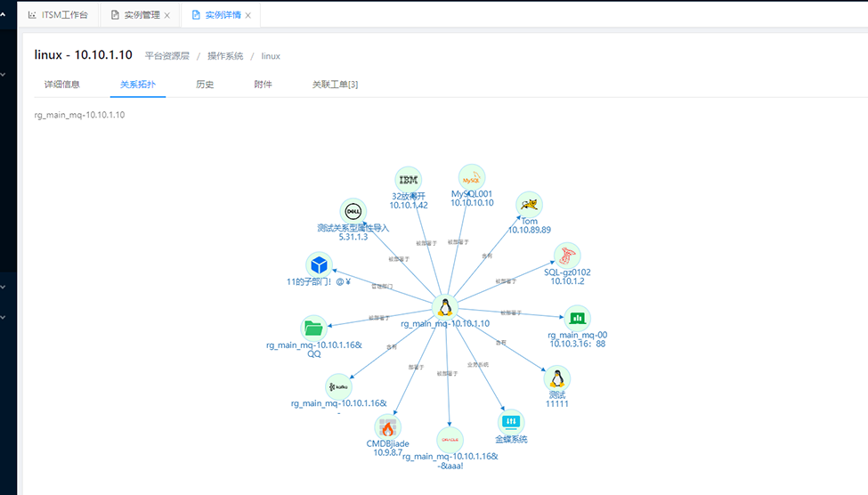Open the 附件 sub-tab

point(263,85)
